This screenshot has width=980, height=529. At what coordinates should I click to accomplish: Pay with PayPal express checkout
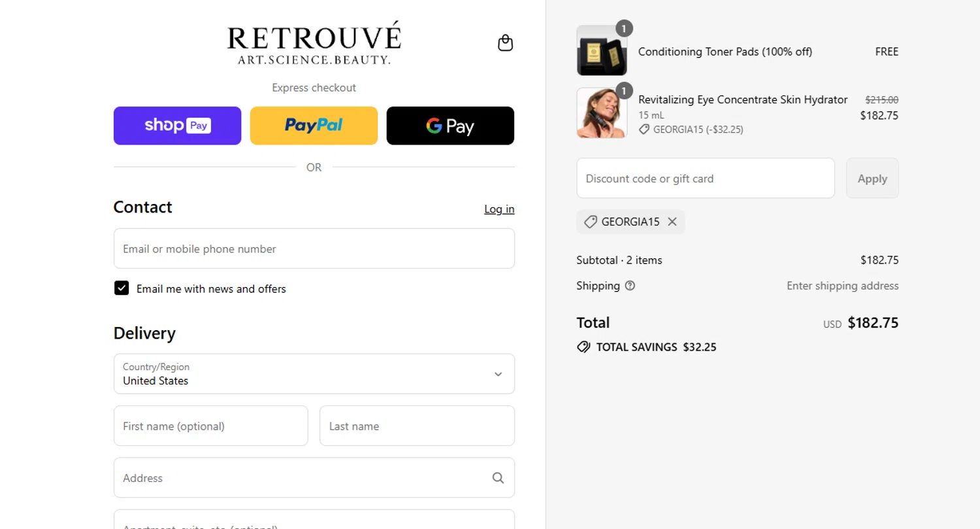point(314,126)
